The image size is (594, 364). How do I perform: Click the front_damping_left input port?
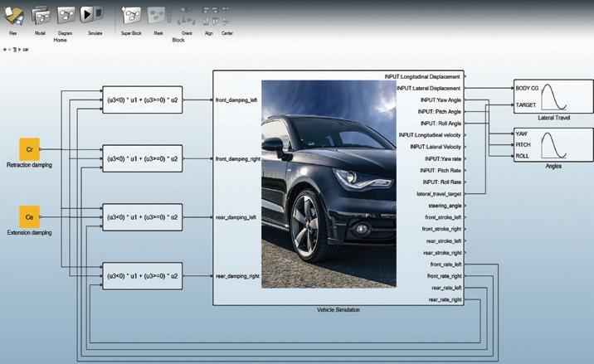236,100
